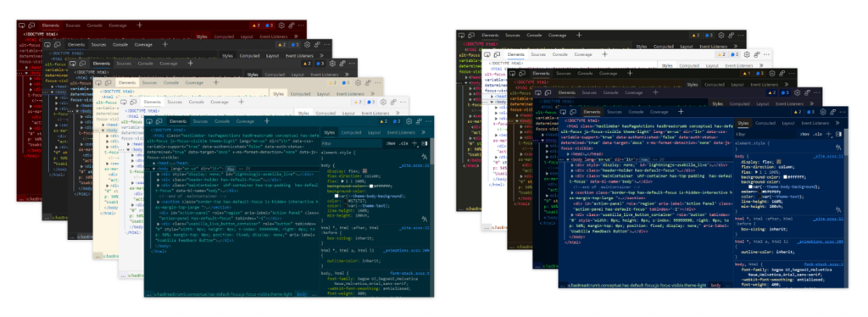Screen dimensions: 868x317
Task: Click the flex badge on body in teal window
Action: tap(231, 169)
